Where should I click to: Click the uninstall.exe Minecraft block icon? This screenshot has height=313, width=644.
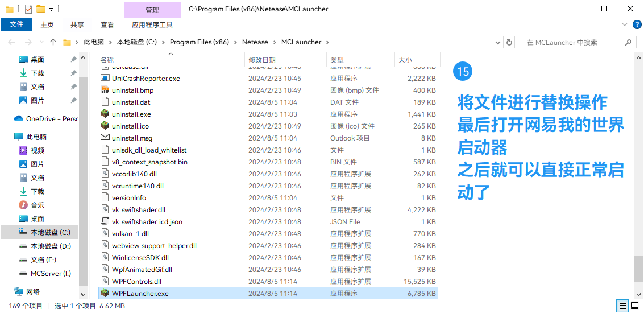(x=105, y=114)
